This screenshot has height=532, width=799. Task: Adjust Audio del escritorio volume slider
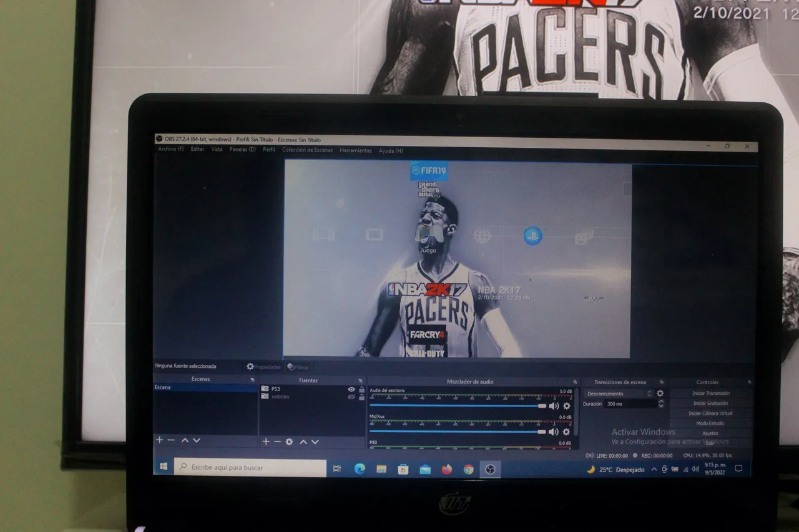click(x=458, y=405)
